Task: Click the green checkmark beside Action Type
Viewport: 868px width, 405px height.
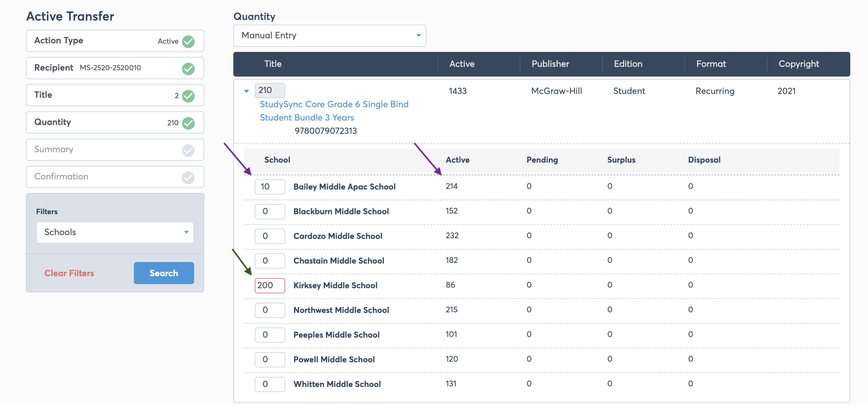Action: [188, 42]
